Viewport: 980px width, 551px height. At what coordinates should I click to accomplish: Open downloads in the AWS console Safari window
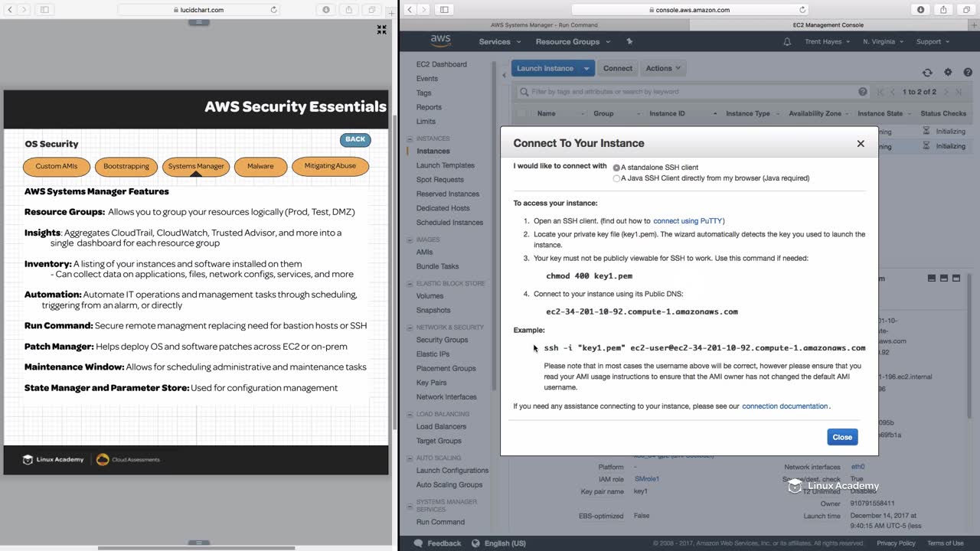[x=921, y=10]
